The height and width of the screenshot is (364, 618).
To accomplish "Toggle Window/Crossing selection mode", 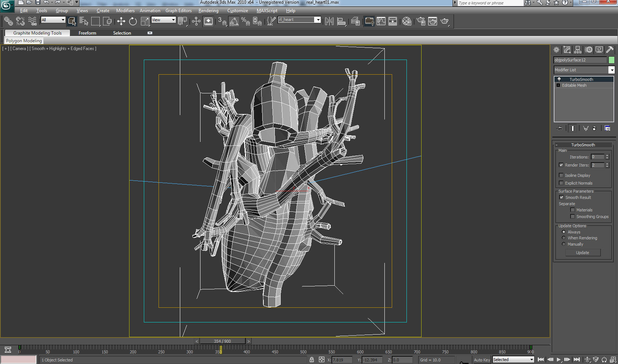I will (107, 21).
